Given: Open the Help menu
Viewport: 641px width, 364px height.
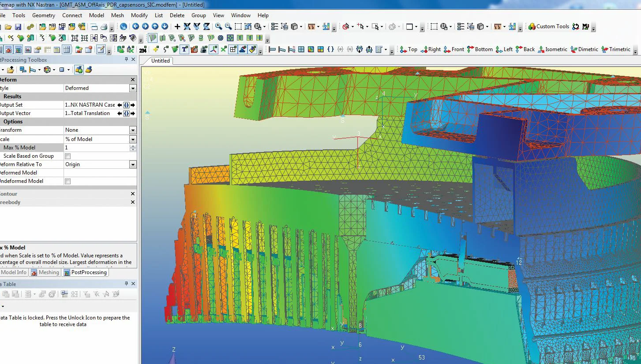Looking at the screenshot, I should (x=263, y=15).
